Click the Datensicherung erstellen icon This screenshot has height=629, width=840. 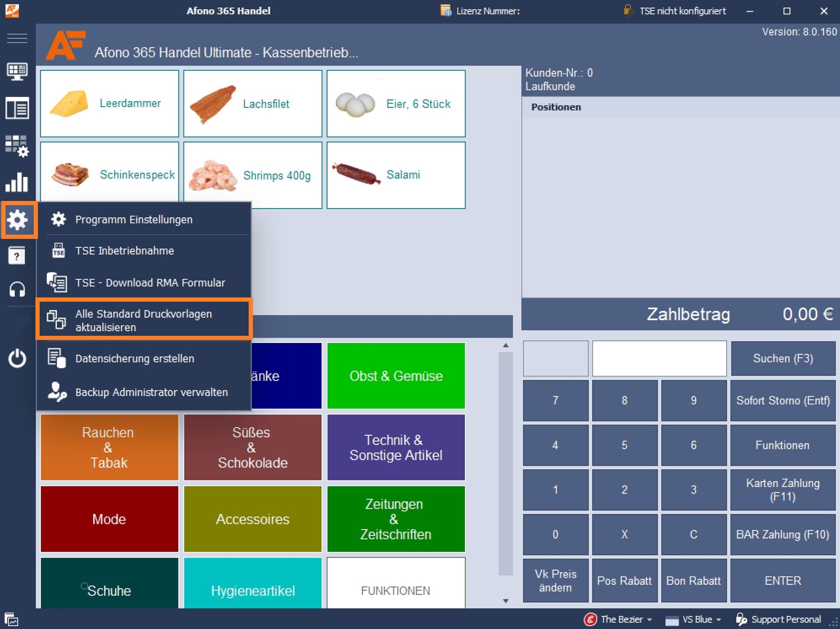[x=57, y=358]
